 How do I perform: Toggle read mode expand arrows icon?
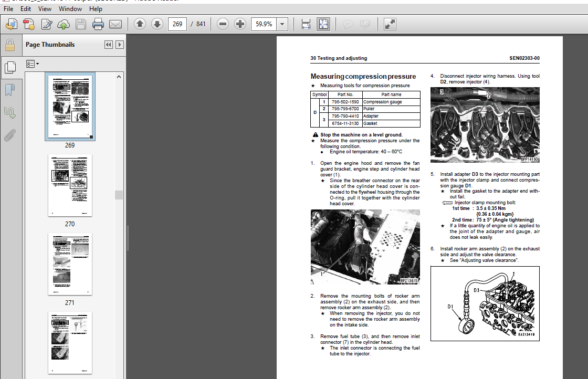(x=390, y=24)
